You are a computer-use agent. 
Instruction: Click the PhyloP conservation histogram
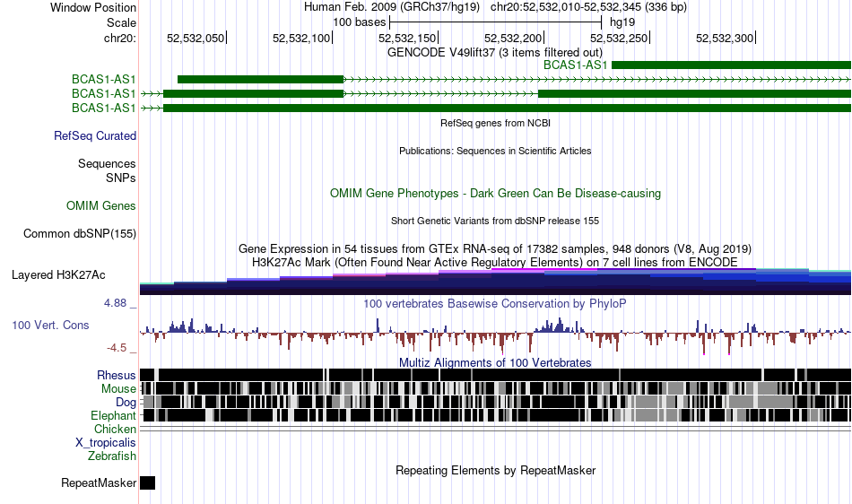[x=495, y=335]
